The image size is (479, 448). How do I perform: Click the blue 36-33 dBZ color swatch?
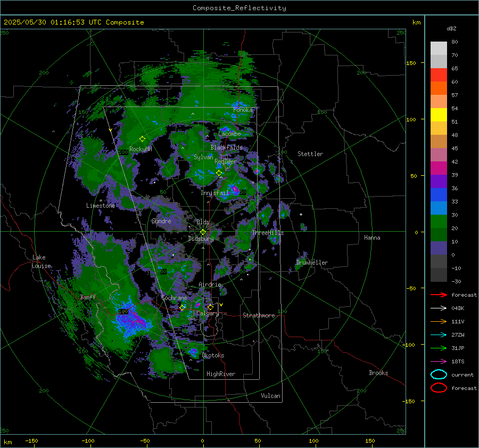point(439,195)
